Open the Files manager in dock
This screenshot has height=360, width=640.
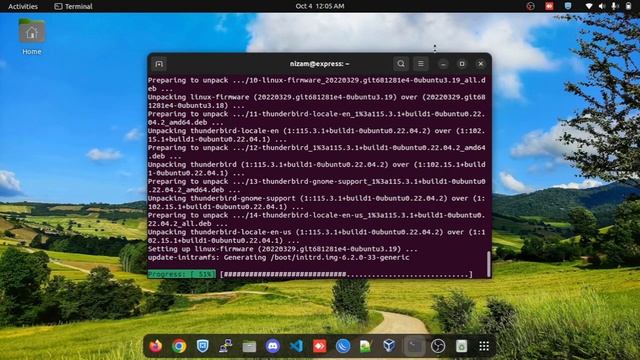click(249, 346)
